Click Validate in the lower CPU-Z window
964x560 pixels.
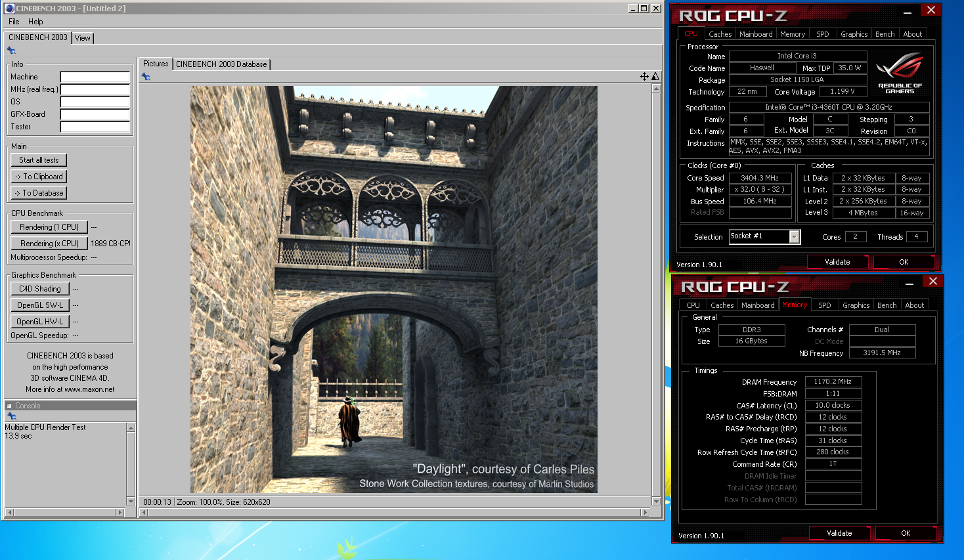click(x=839, y=533)
